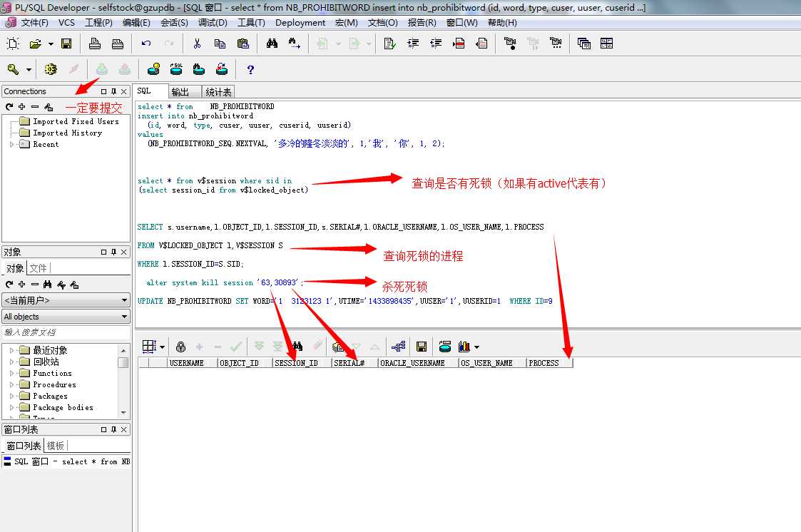Click the Find binoculars icon in top toolbar
The image size is (801, 532).
coord(272,44)
